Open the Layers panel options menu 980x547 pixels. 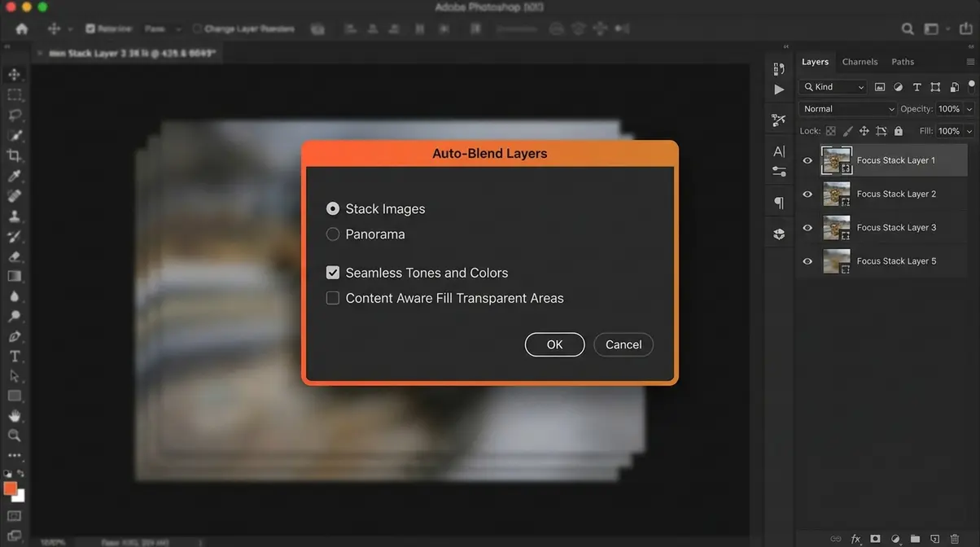click(x=970, y=62)
